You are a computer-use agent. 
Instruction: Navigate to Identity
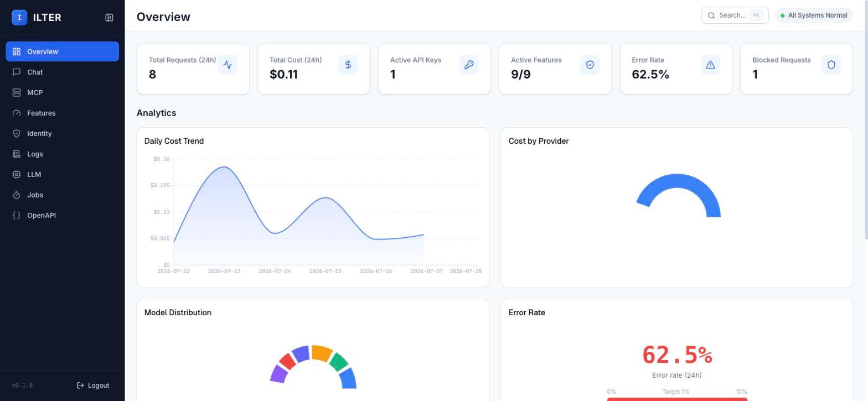(63, 133)
